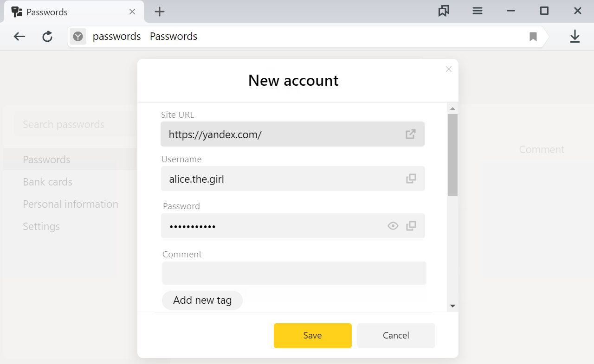The height and width of the screenshot is (364, 594).
Task: Open a new tab with plus button
Action: (160, 12)
